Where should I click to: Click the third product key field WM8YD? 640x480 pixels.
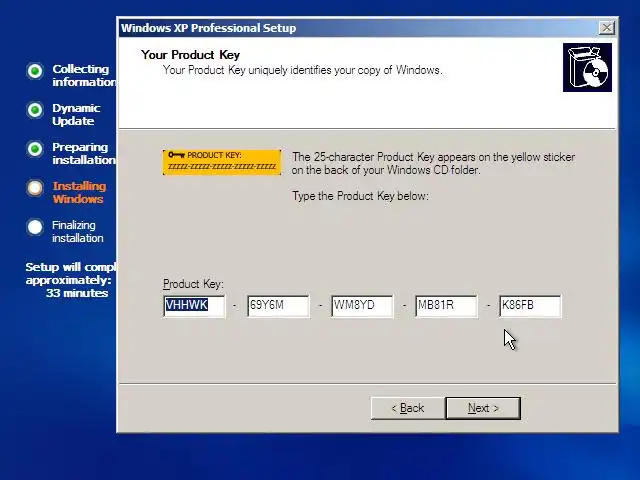(x=362, y=306)
